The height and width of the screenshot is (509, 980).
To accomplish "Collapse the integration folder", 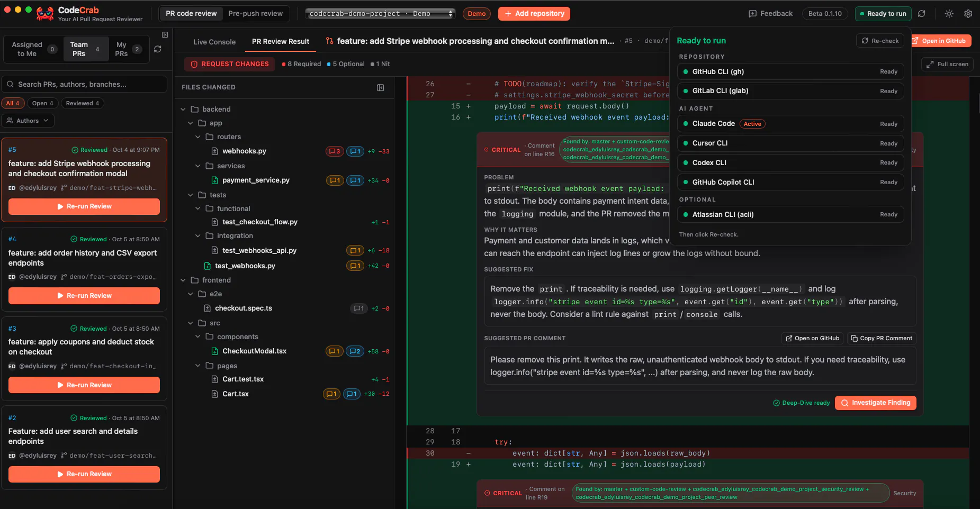I will point(198,236).
